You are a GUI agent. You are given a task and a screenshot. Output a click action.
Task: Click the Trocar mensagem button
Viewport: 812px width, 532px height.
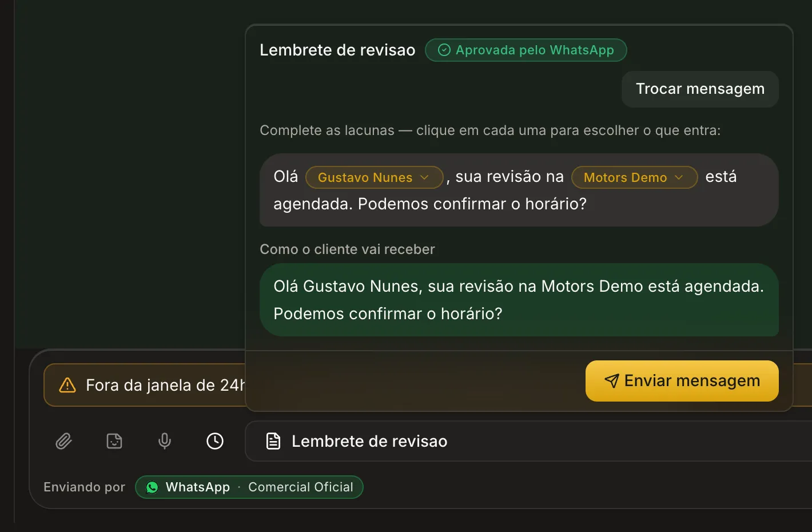point(700,89)
